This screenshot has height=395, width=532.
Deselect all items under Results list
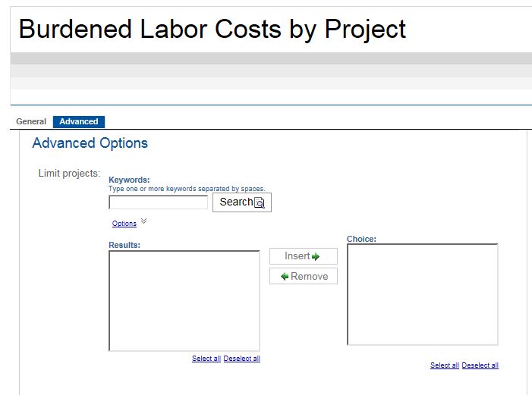[x=242, y=359]
